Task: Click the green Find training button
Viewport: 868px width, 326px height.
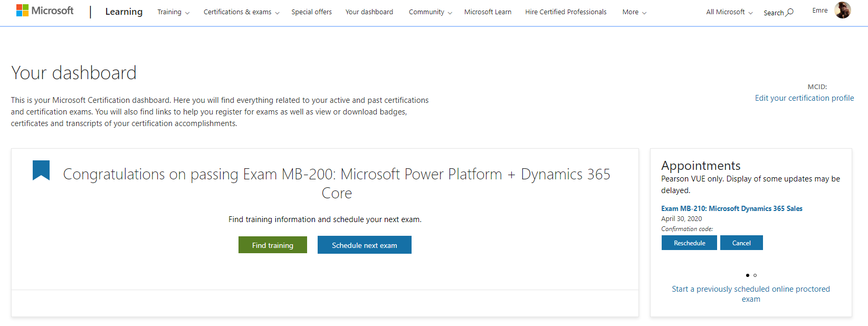Action: [x=272, y=245]
